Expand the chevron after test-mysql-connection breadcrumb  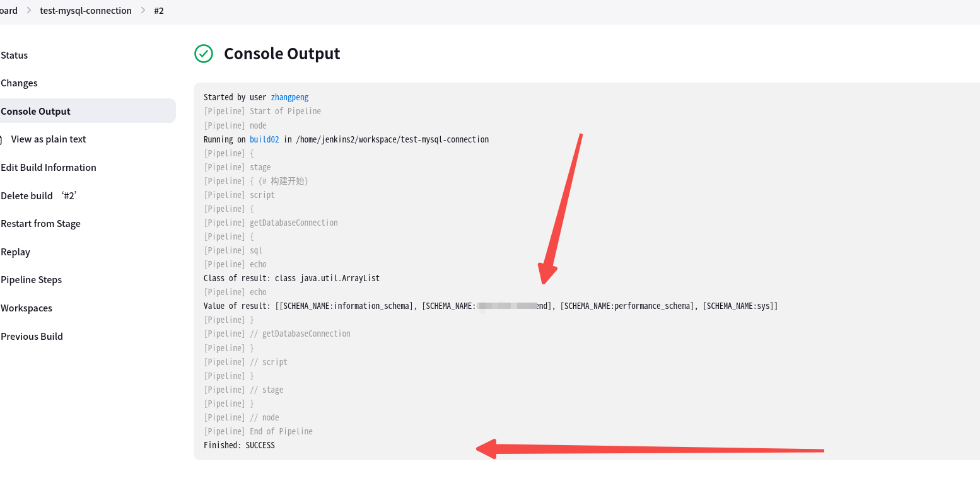coord(143,10)
